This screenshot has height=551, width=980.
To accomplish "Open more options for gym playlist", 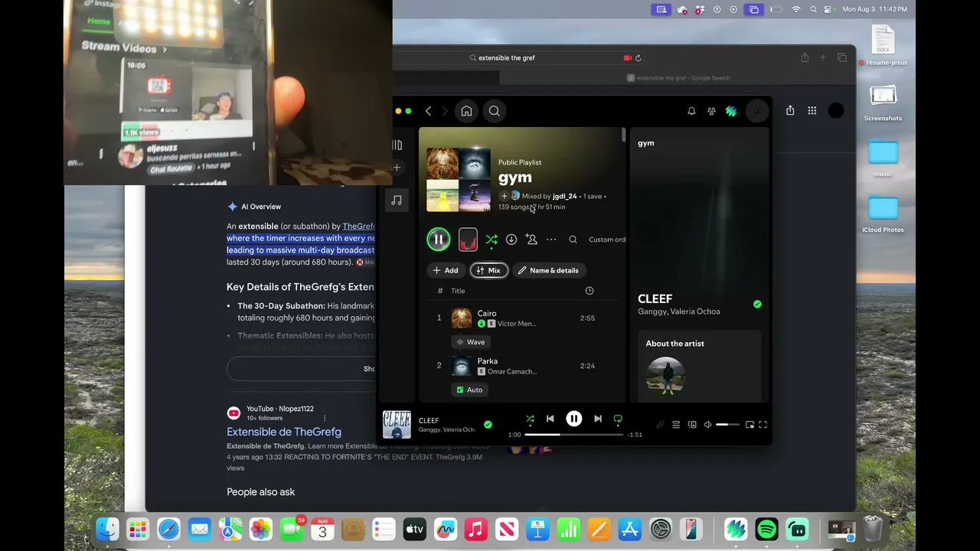I will tap(551, 240).
